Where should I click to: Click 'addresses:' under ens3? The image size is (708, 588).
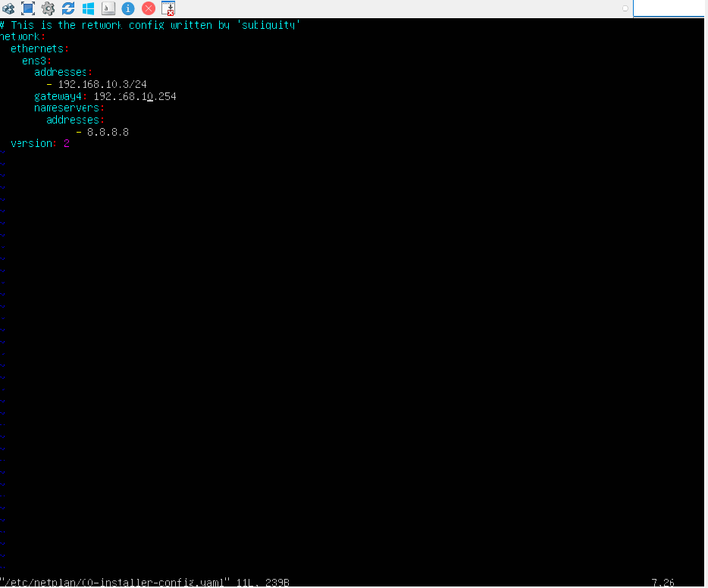pos(63,72)
